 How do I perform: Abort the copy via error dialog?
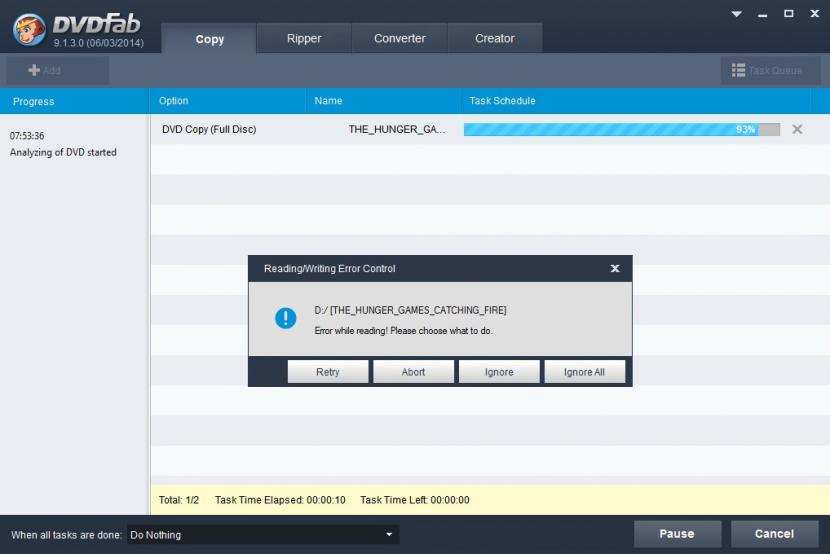pos(413,372)
